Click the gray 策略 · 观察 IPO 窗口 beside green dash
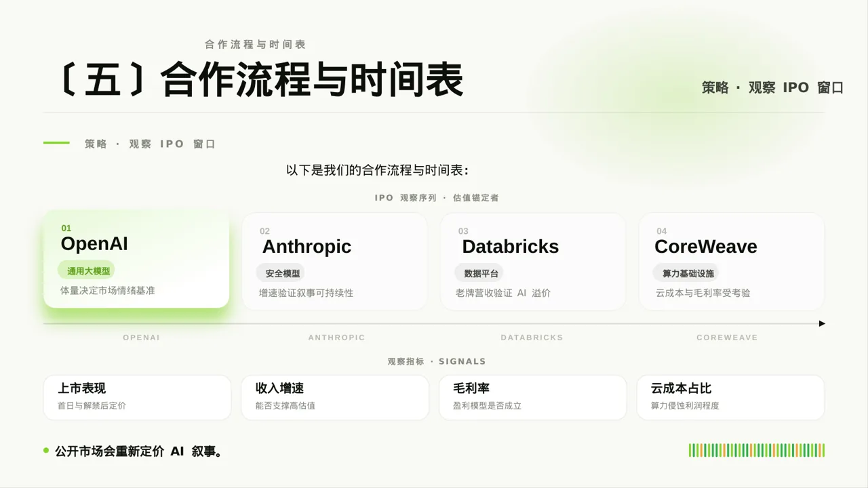The image size is (868, 488). (150, 144)
